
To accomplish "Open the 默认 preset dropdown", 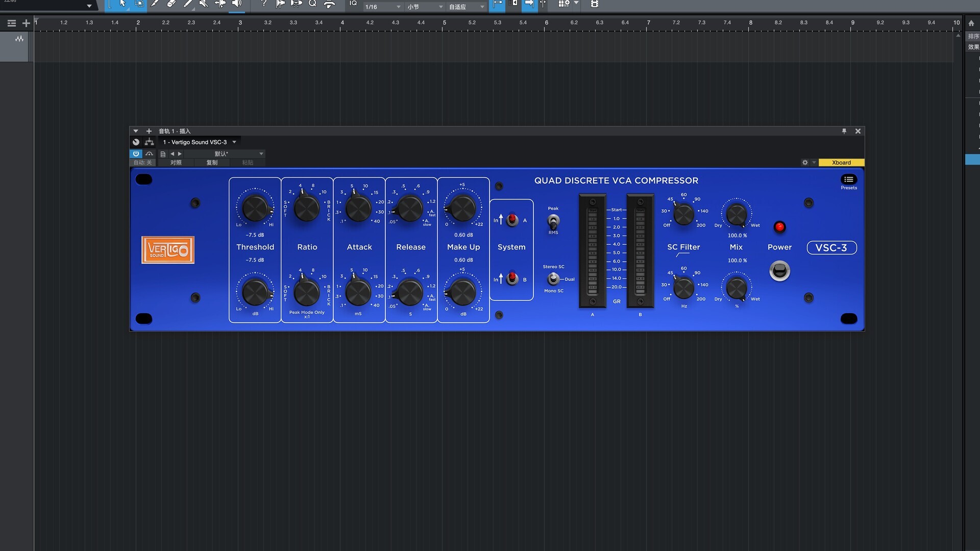I will [x=225, y=154].
